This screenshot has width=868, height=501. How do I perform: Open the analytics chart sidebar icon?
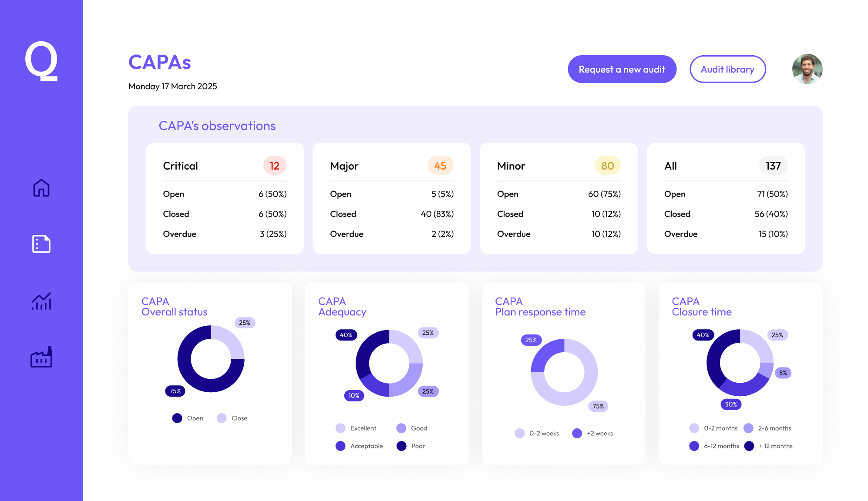click(41, 301)
